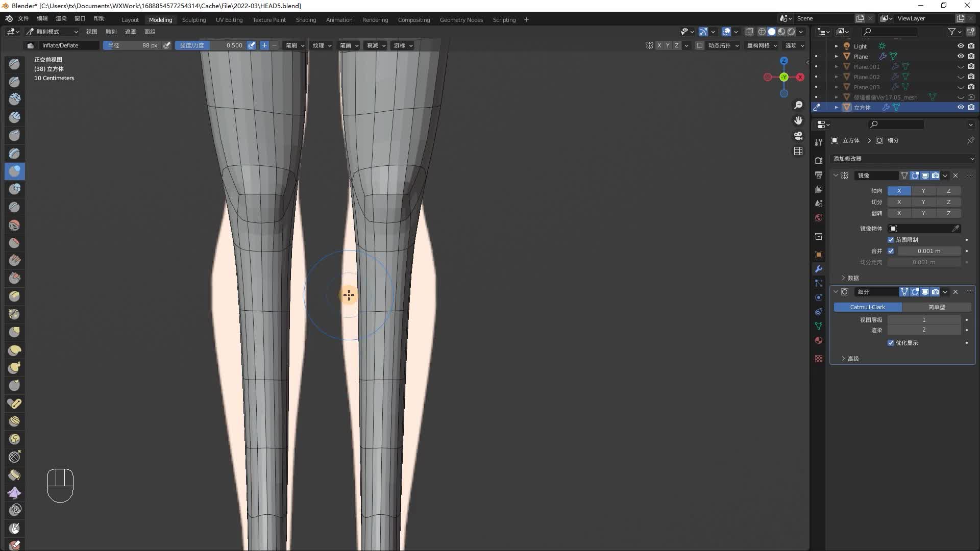Toggle the camera view icon
980x551 pixels.
(798, 136)
